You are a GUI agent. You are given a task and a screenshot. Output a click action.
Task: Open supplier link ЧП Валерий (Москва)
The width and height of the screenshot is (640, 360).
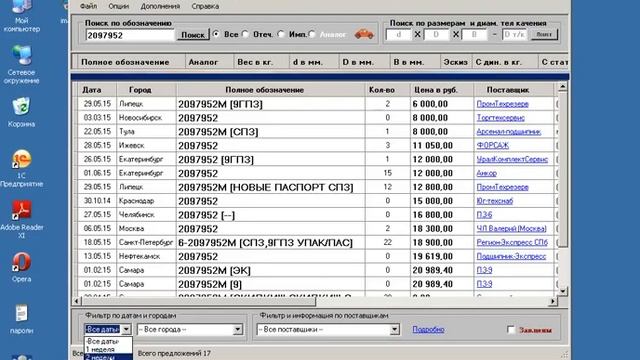point(511,229)
